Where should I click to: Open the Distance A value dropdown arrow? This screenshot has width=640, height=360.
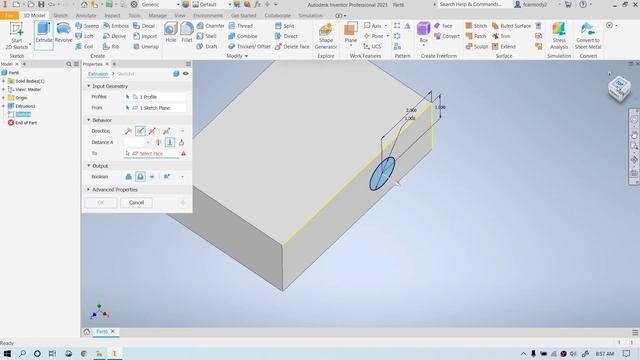coord(148,142)
